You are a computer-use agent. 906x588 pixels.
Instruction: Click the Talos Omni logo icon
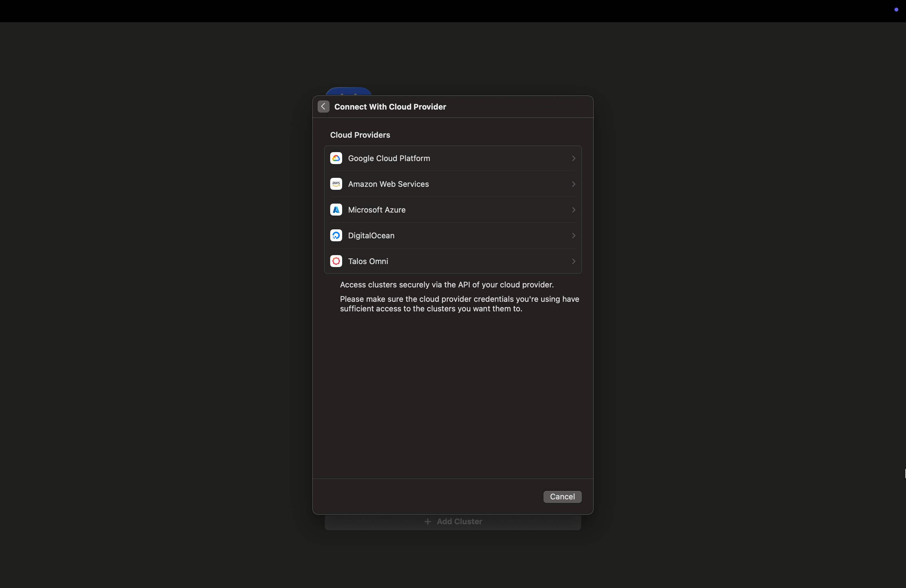pos(336,261)
